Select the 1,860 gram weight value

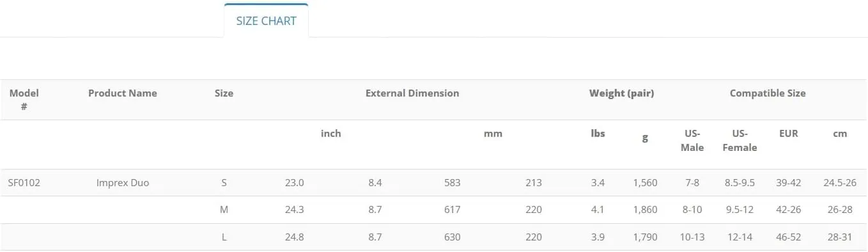(645, 209)
